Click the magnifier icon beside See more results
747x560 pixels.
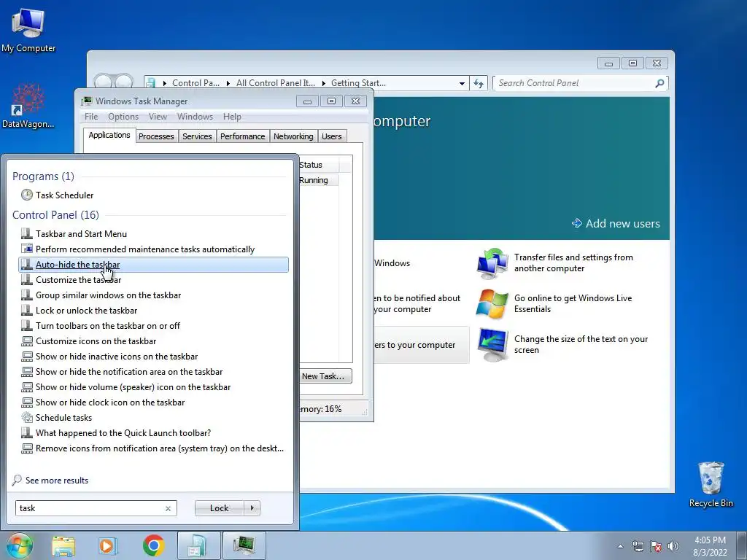click(x=18, y=480)
